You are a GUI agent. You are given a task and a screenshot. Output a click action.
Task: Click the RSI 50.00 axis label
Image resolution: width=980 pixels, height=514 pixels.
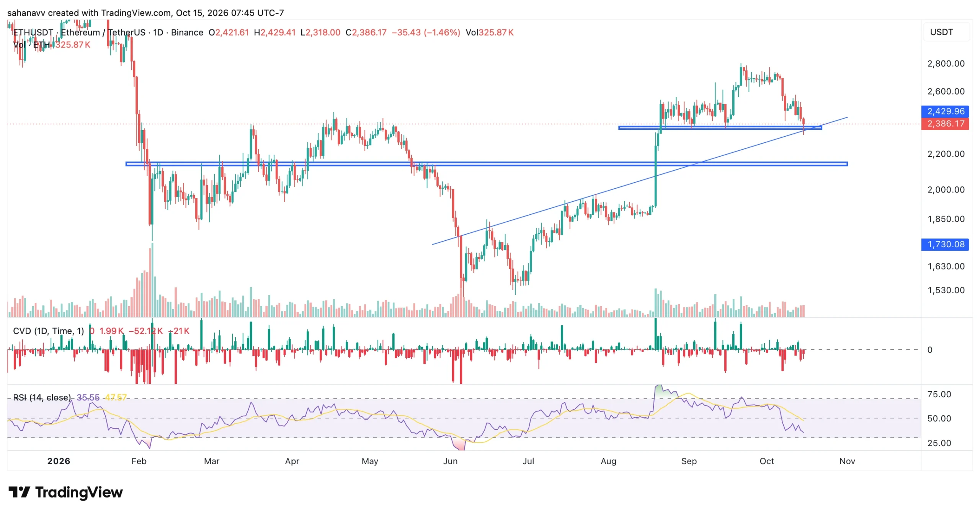(x=939, y=418)
